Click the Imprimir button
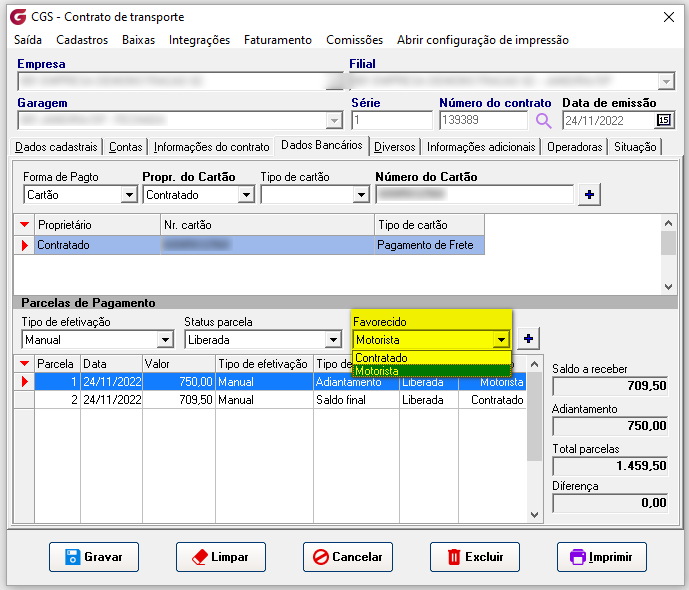689x590 pixels. point(602,557)
